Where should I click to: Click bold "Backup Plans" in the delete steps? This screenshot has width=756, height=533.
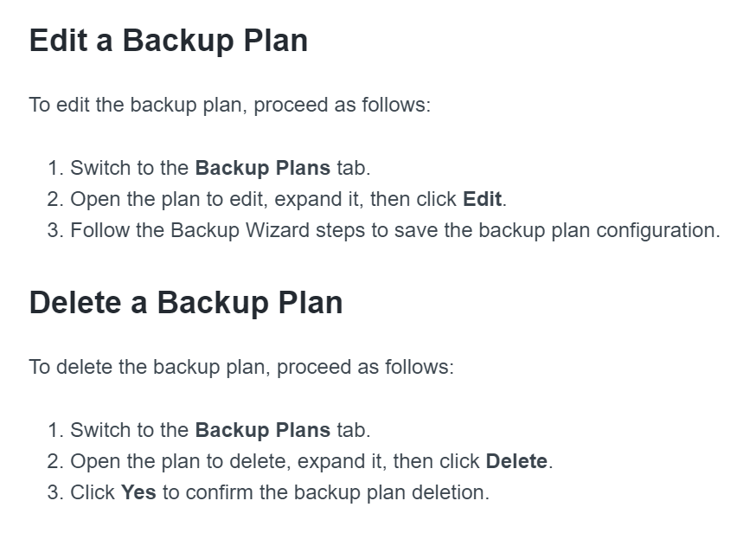click(x=262, y=430)
